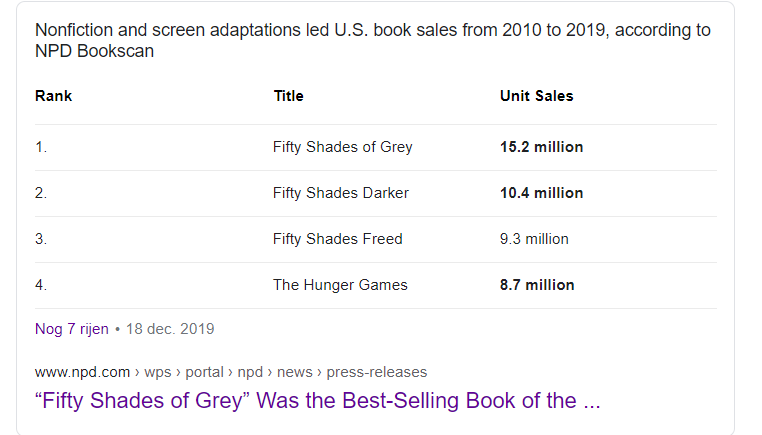Click The Hunger Games title cell
Image resolution: width=762 pixels, height=435 pixels.
pyautogui.click(x=340, y=285)
